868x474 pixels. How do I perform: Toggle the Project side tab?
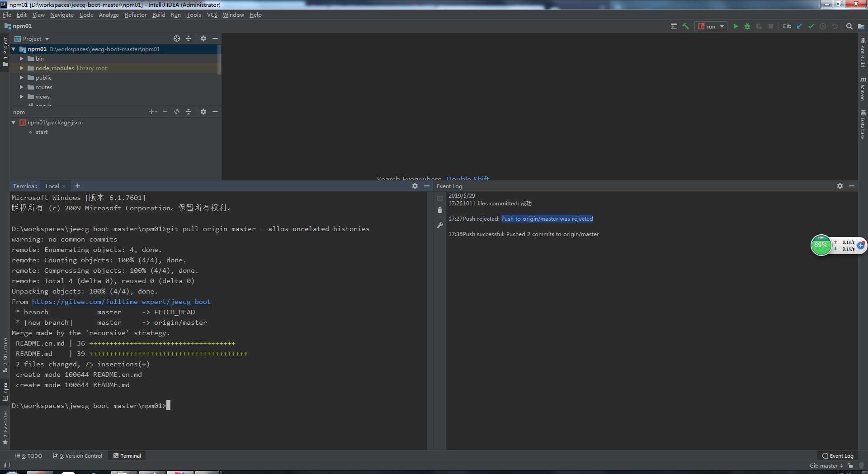point(5,51)
